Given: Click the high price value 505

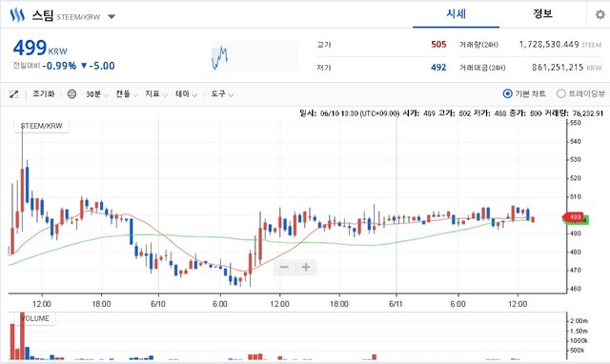Looking at the screenshot, I should click(438, 45).
